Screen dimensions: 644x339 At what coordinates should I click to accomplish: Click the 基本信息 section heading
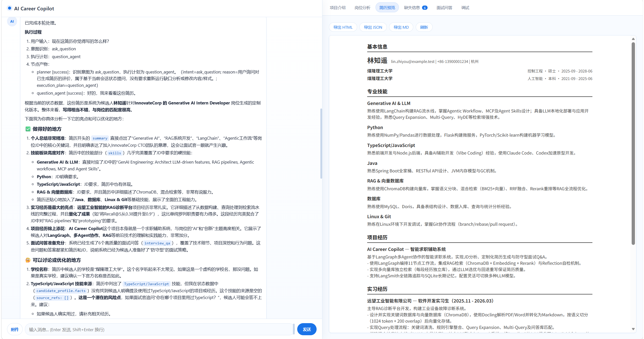click(x=377, y=47)
